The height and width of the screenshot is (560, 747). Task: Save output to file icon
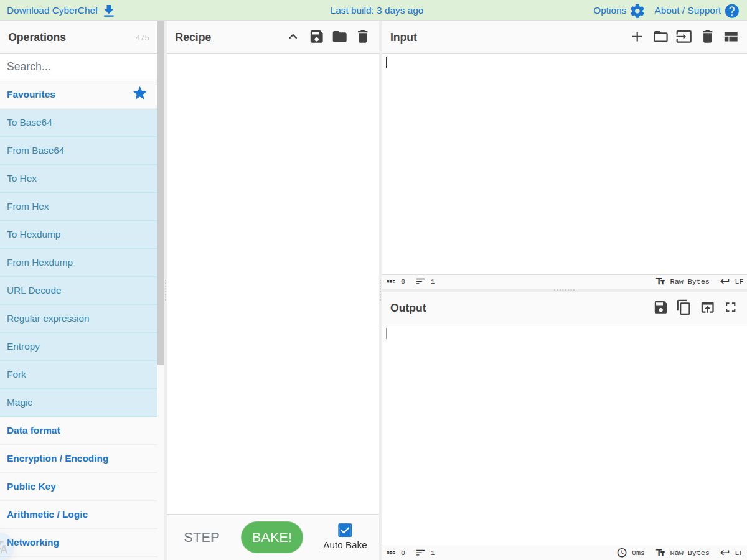660,307
